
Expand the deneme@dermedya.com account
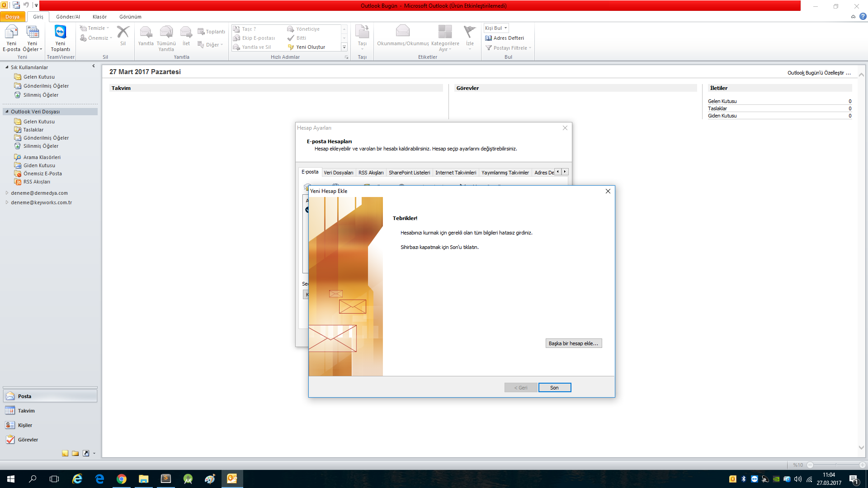coord(7,193)
